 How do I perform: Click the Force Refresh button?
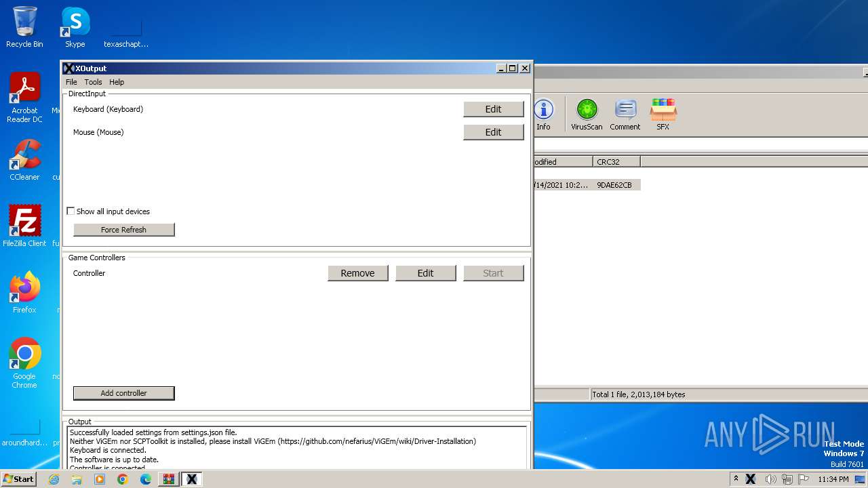click(123, 230)
